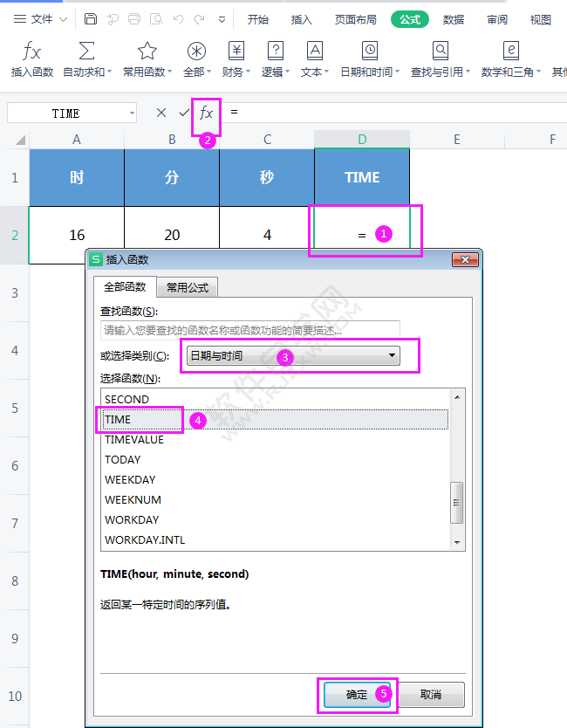Image resolution: width=567 pixels, height=728 pixels.
Task: Click header cell 分
Action: click(x=172, y=177)
